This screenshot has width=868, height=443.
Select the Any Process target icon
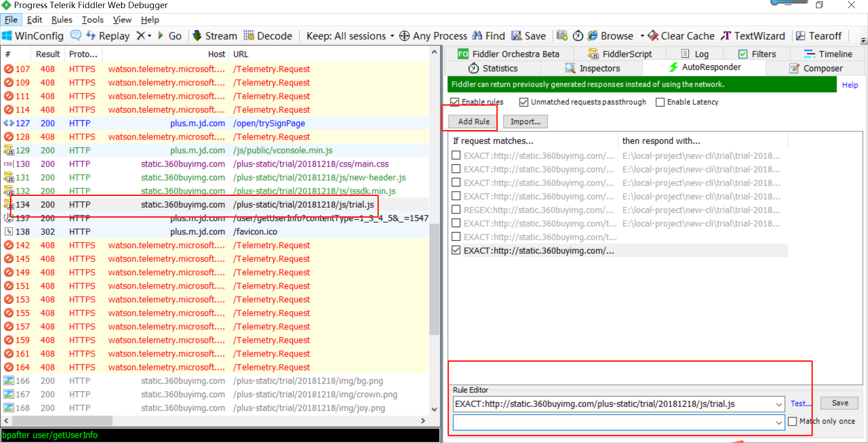405,36
